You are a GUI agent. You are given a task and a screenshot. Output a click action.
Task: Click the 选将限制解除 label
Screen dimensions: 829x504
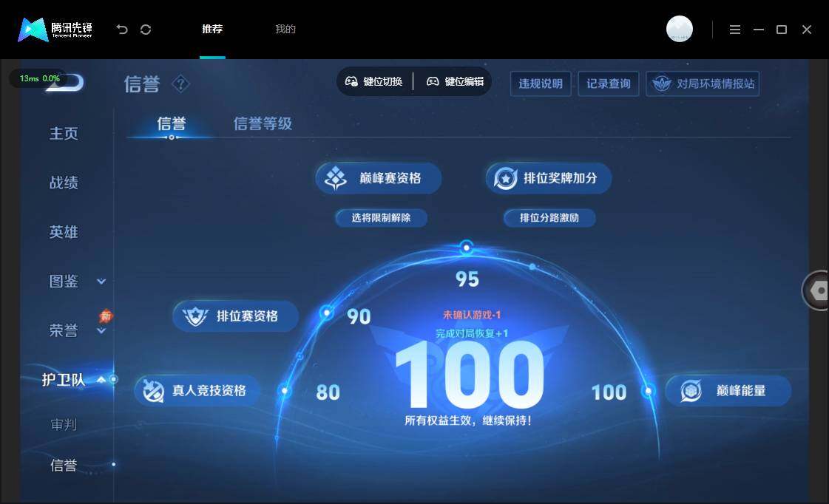[x=381, y=218]
